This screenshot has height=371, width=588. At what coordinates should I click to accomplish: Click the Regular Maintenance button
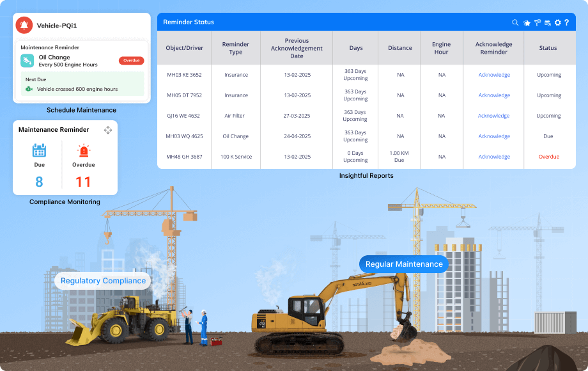click(x=403, y=264)
